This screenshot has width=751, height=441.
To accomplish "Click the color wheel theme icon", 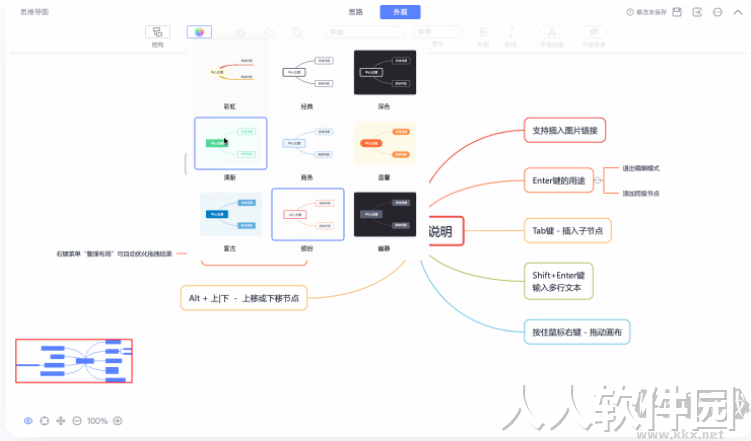I will [199, 32].
